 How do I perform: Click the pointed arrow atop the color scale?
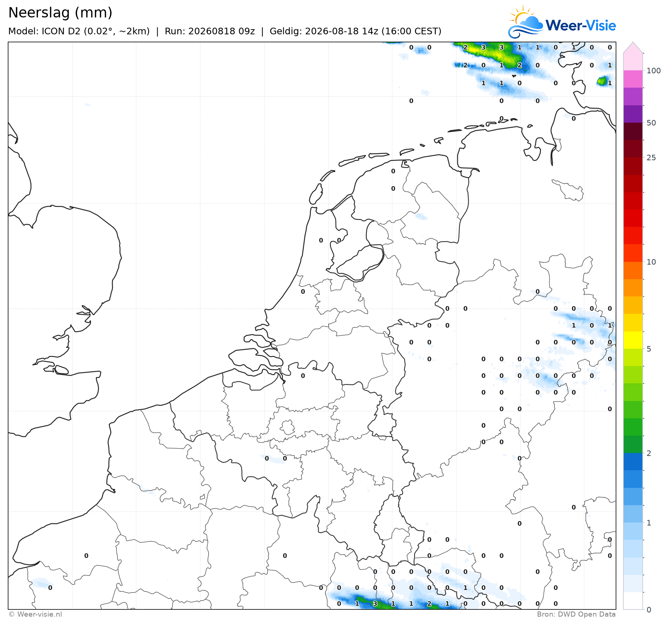click(x=633, y=48)
